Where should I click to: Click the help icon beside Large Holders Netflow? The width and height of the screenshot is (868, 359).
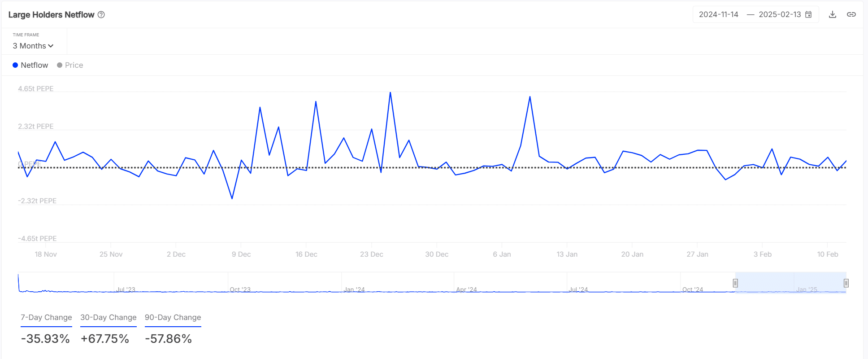pos(101,15)
